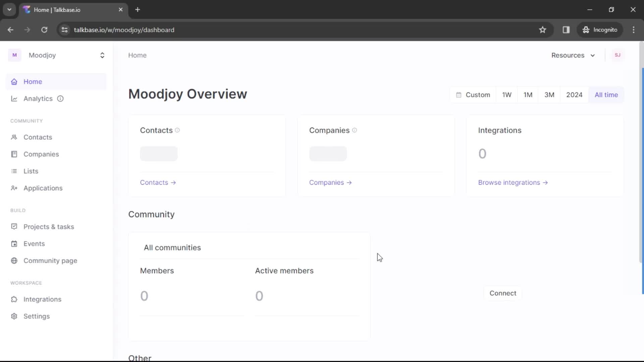
Task: Click the Contacts card info icon
Action: coord(177,130)
